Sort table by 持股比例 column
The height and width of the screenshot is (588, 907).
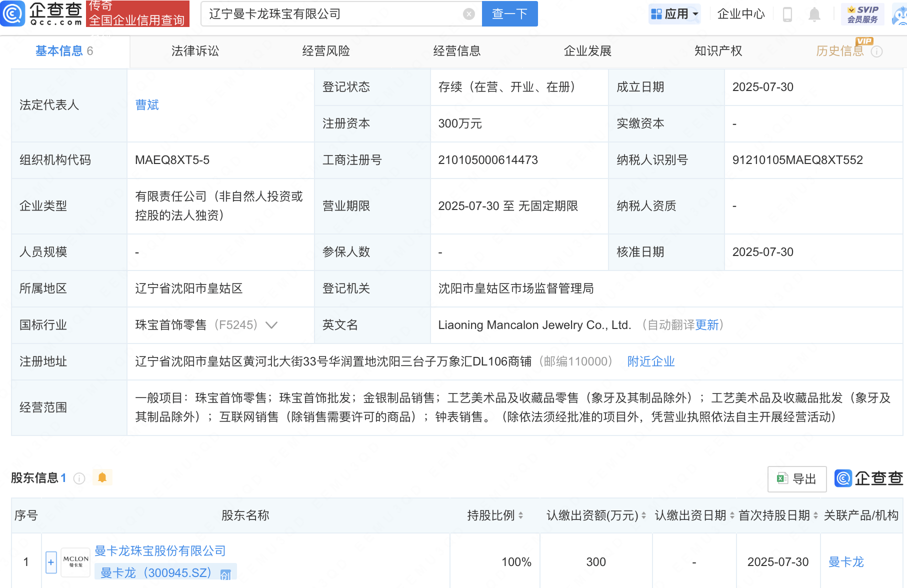pyautogui.click(x=521, y=515)
